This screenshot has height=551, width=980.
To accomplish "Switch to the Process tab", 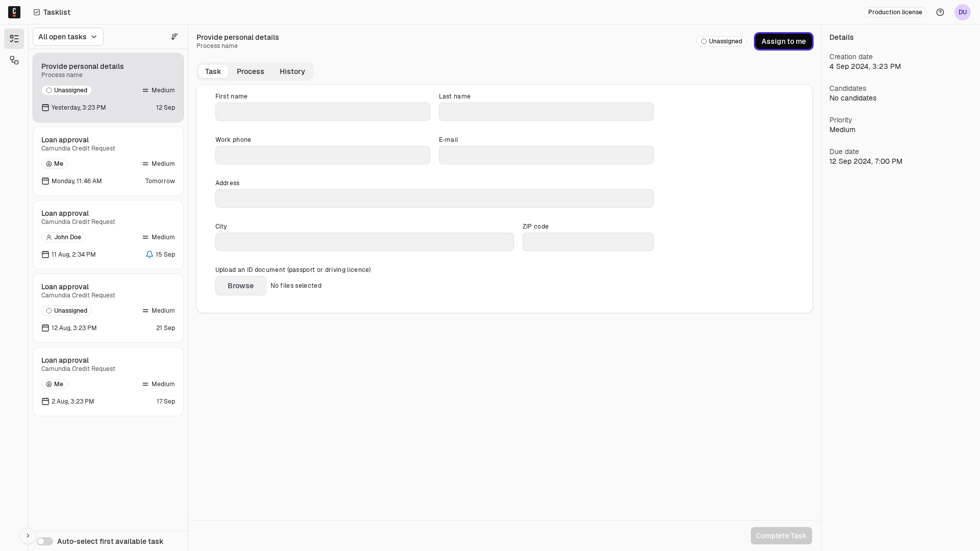I will click(x=251, y=71).
